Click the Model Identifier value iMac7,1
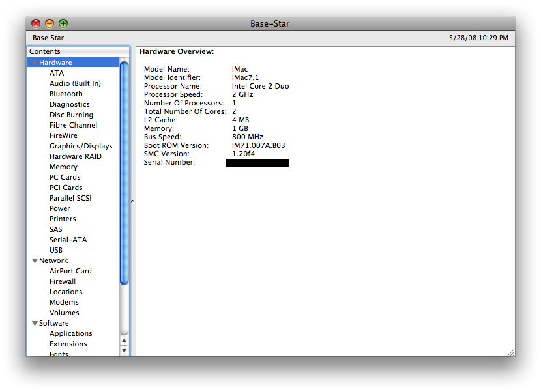The height and width of the screenshot is (392, 541). coord(245,77)
